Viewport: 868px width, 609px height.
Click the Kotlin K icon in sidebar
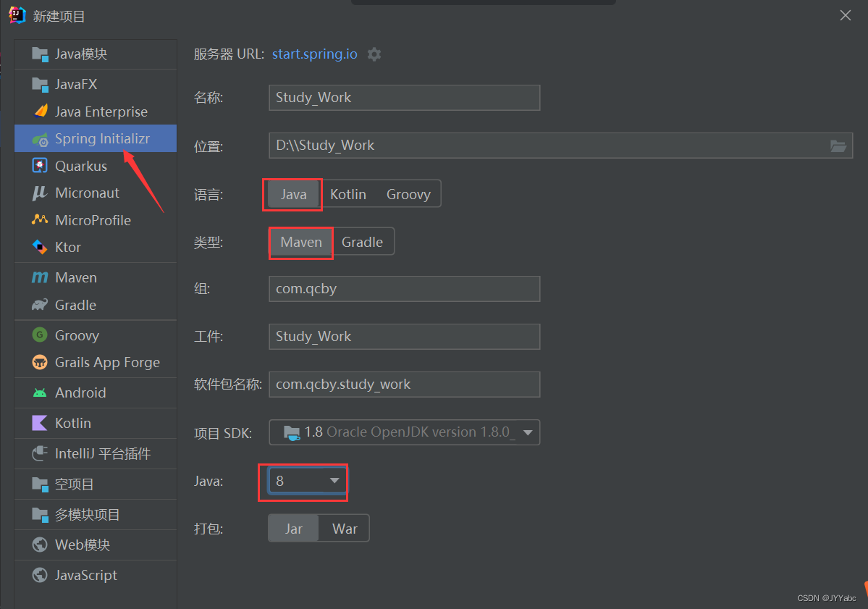coord(40,423)
